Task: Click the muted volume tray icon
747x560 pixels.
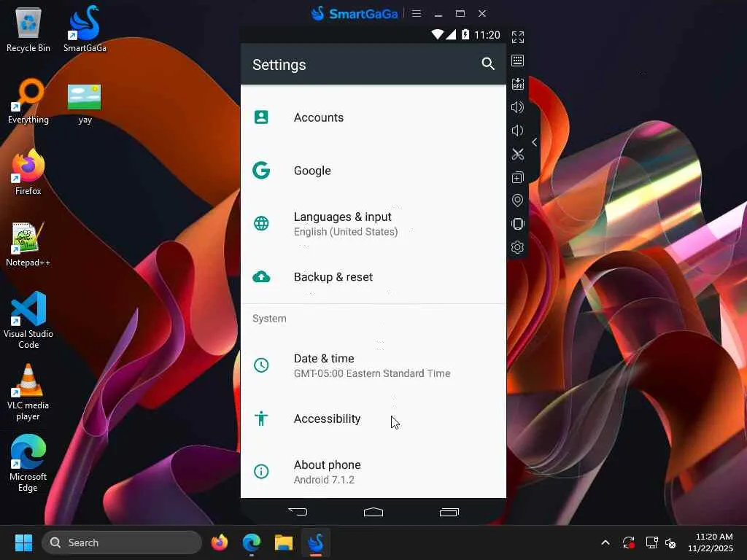Action: (671, 542)
